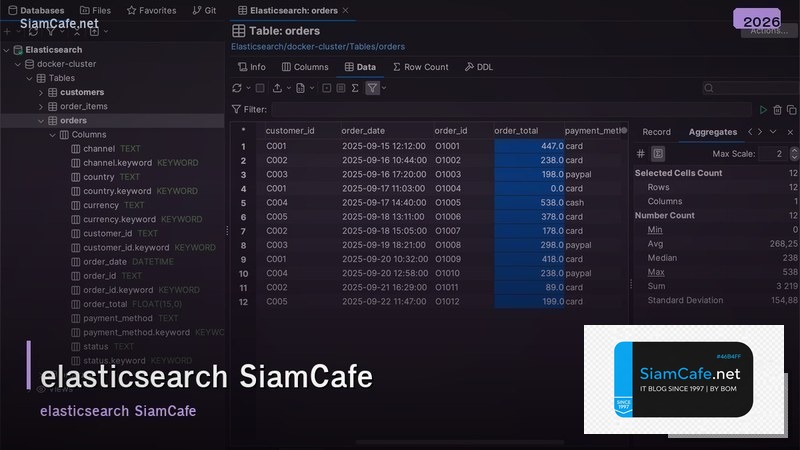Click the sidebar upload box icon

coord(94,32)
